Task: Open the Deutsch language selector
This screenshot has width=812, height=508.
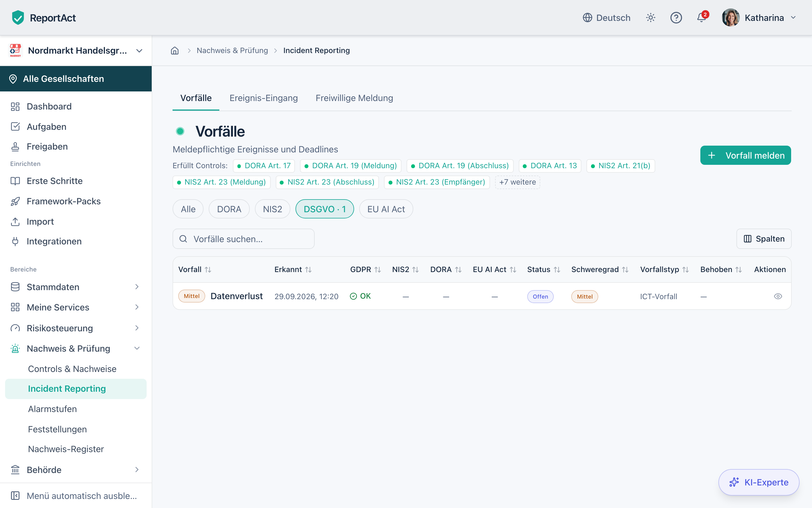Action: [606, 17]
